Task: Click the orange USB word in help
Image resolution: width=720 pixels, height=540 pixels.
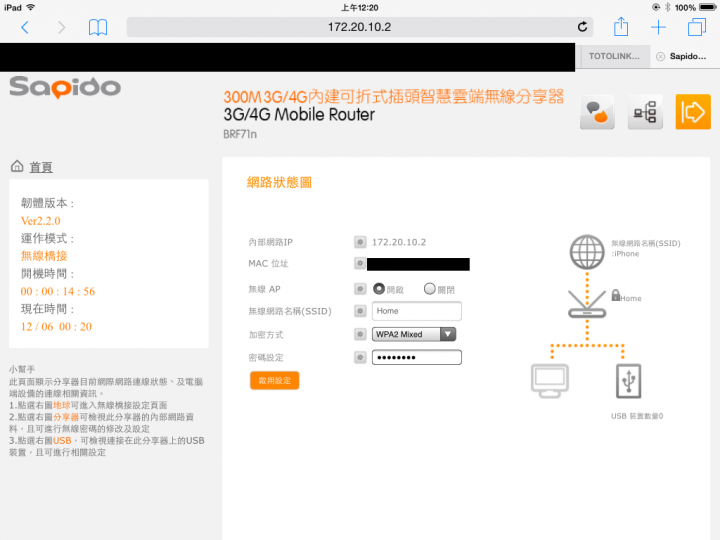Action: (x=62, y=441)
